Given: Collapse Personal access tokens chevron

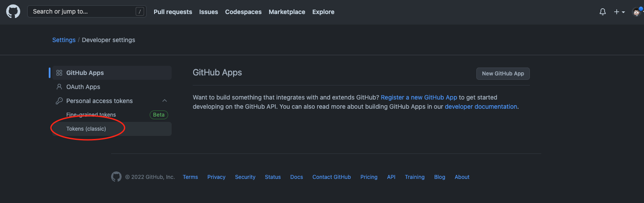Looking at the screenshot, I should point(165,101).
